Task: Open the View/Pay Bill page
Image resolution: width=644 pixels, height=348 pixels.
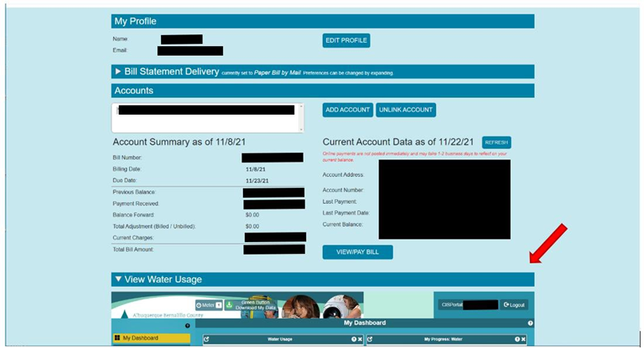Action: coord(357,252)
